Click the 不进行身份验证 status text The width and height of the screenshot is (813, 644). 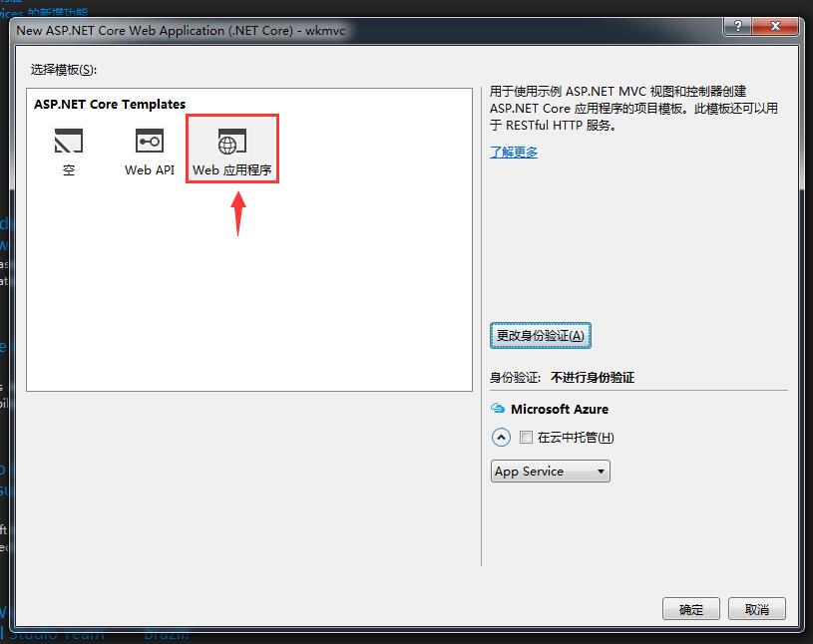593,378
